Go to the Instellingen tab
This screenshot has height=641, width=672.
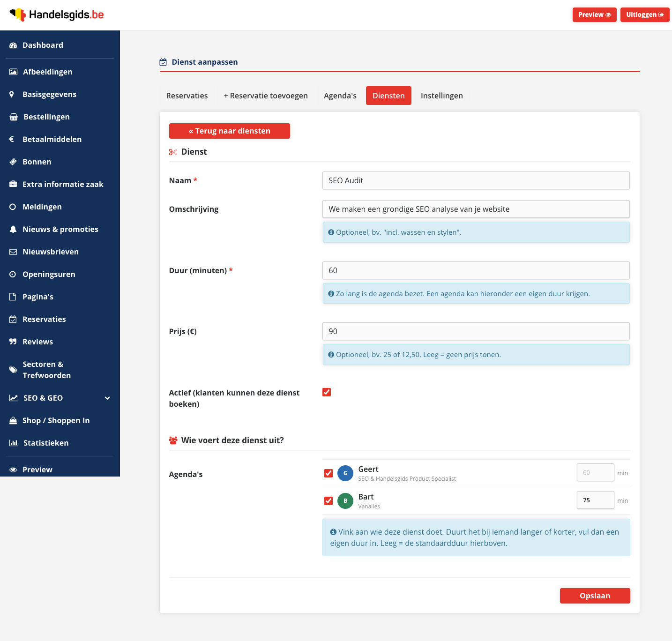[442, 96]
